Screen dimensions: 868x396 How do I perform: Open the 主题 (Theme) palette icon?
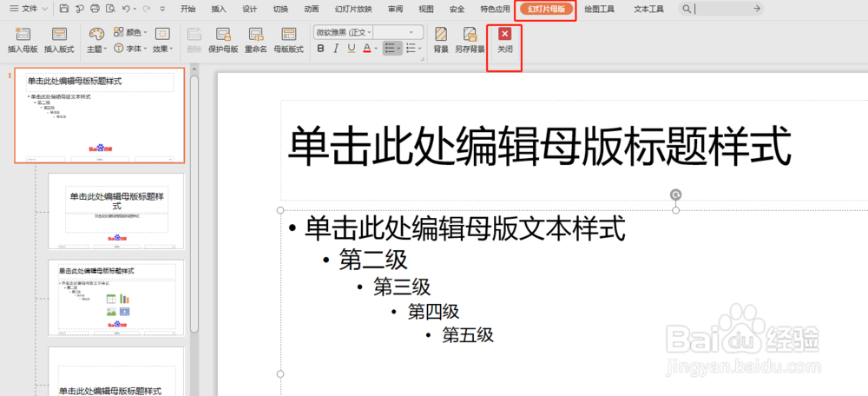pos(96,35)
